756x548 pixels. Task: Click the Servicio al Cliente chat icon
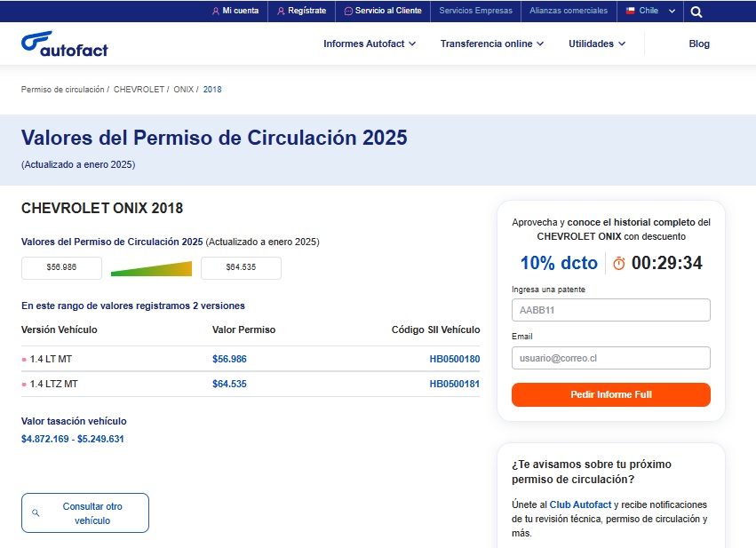[x=348, y=12]
